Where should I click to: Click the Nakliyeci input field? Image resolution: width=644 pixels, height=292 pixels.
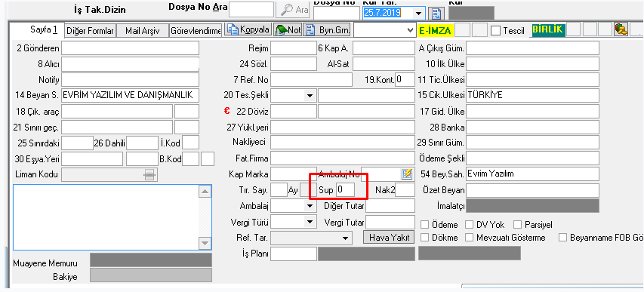343,143
